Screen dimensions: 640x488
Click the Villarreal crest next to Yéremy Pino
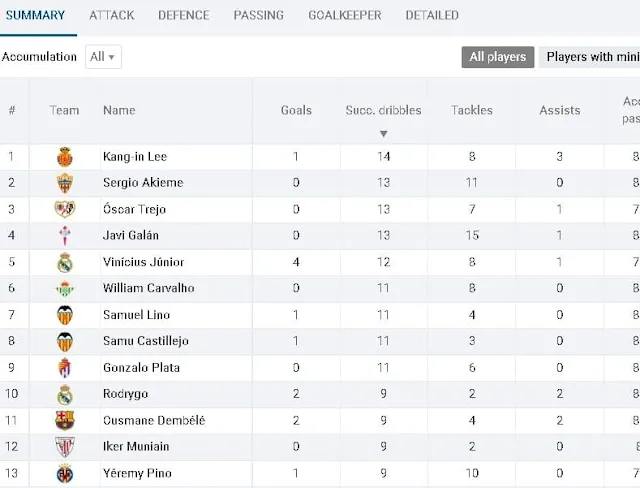coord(64,473)
